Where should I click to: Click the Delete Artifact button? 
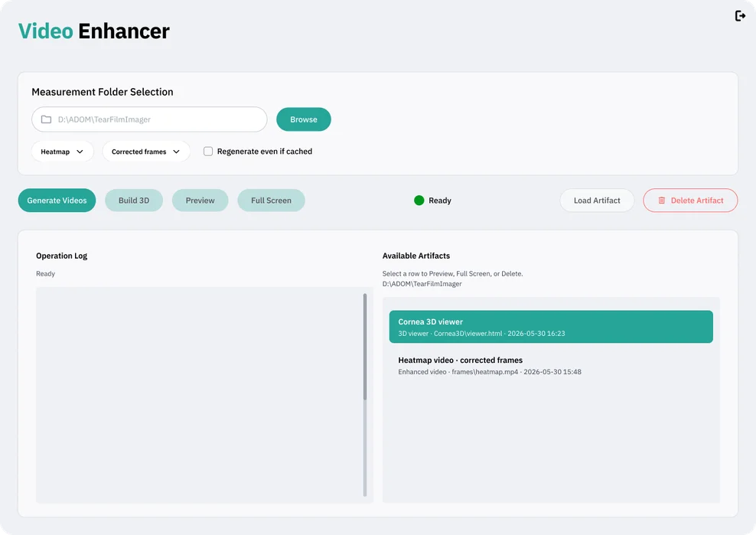pyautogui.click(x=690, y=201)
